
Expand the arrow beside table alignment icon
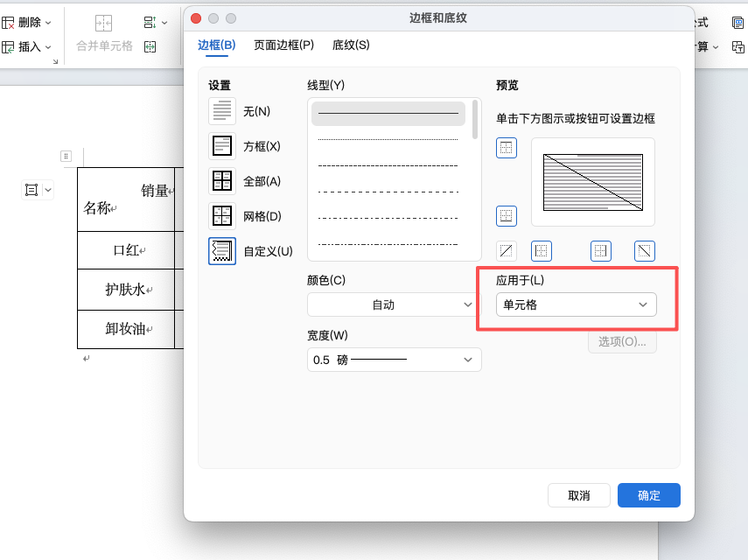(x=48, y=190)
